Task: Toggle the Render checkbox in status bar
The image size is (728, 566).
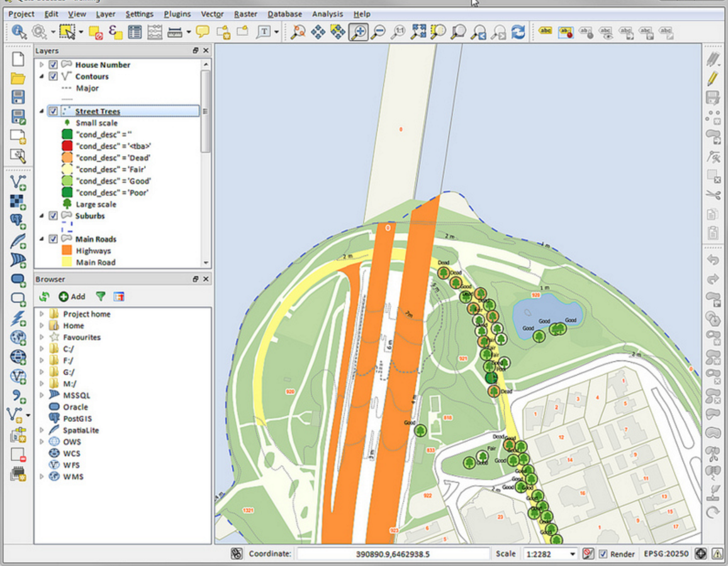Action: point(603,554)
